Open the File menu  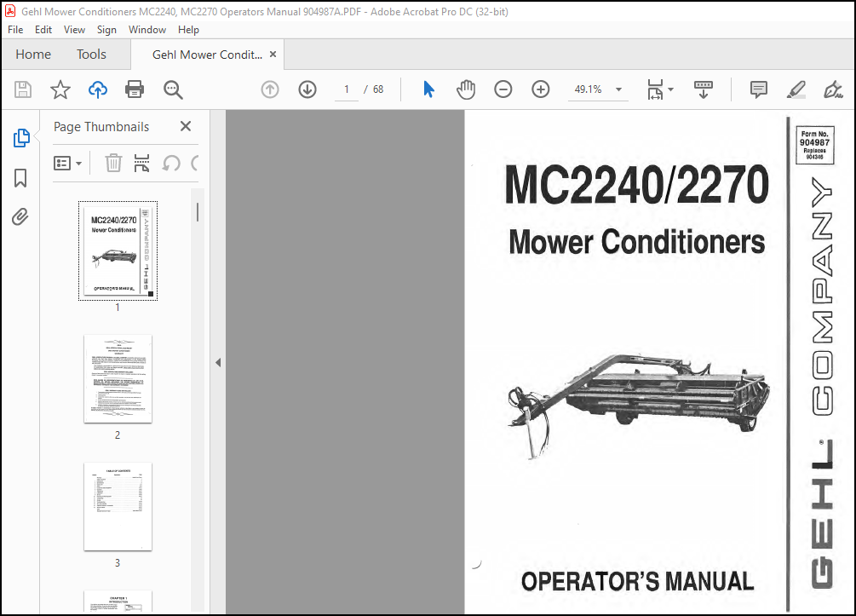[15, 30]
